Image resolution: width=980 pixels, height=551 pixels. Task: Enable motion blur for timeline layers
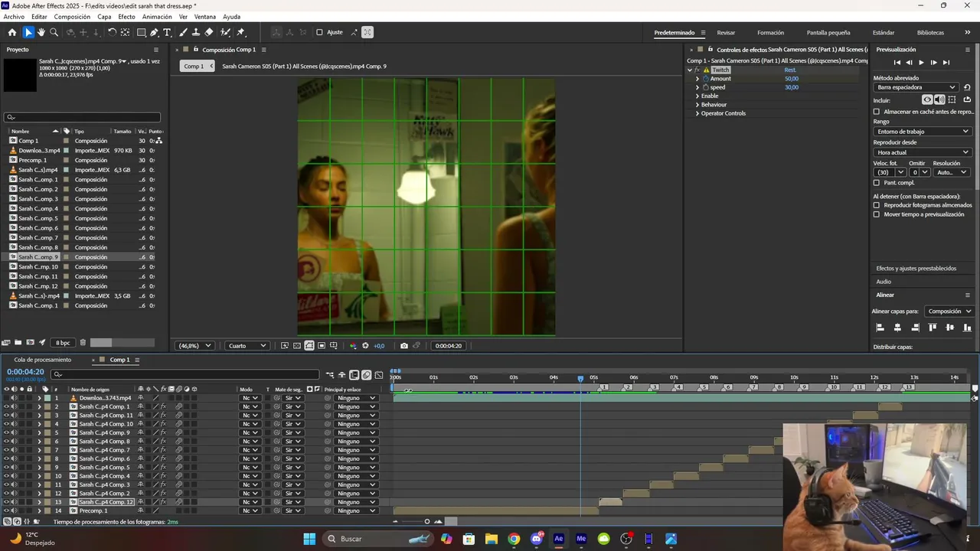(x=367, y=375)
